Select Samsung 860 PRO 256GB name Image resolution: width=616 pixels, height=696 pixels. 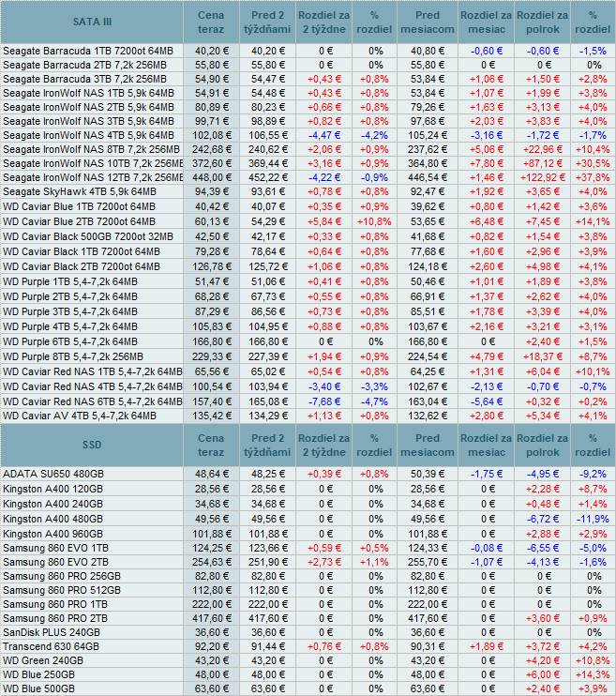(x=62, y=577)
